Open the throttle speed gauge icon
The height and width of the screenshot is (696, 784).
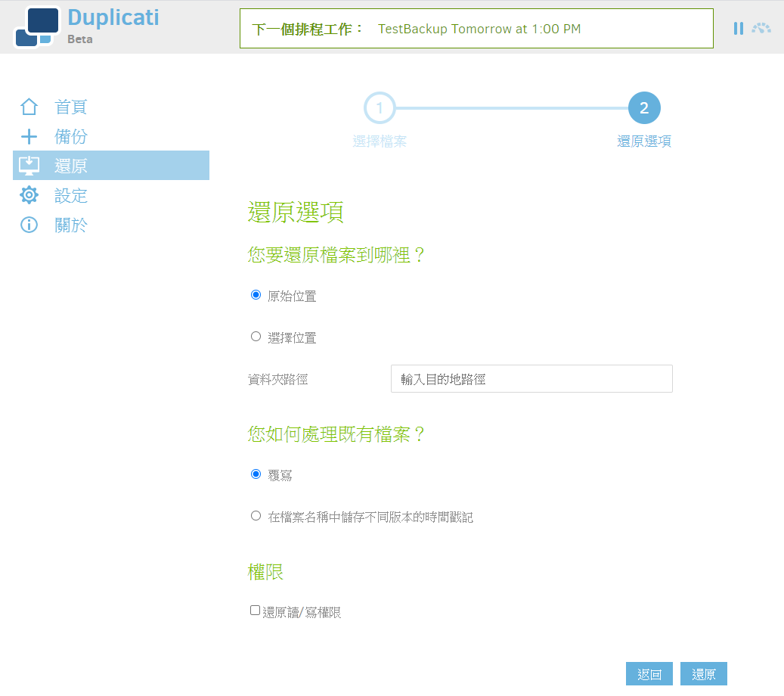point(761,29)
